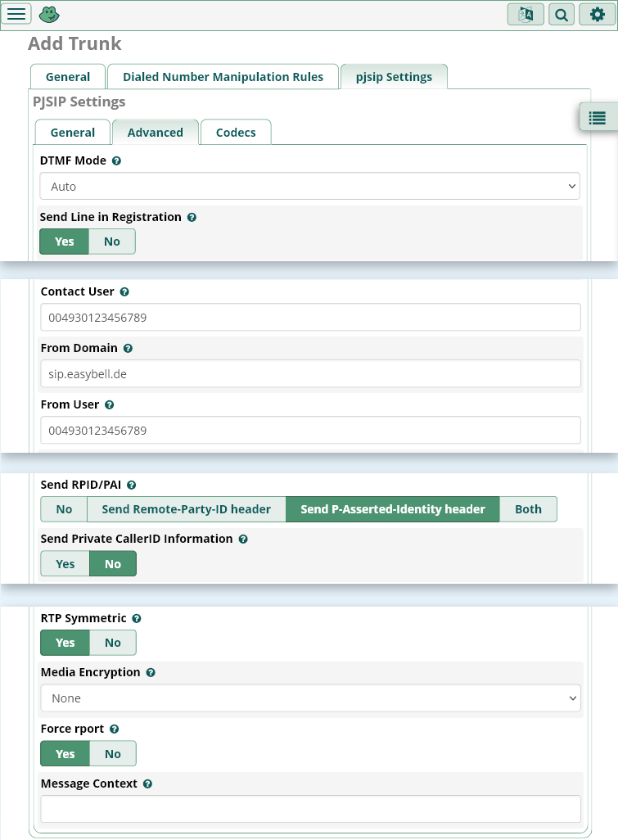Disable RTP Symmetric by choosing No

pyautogui.click(x=113, y=643)
